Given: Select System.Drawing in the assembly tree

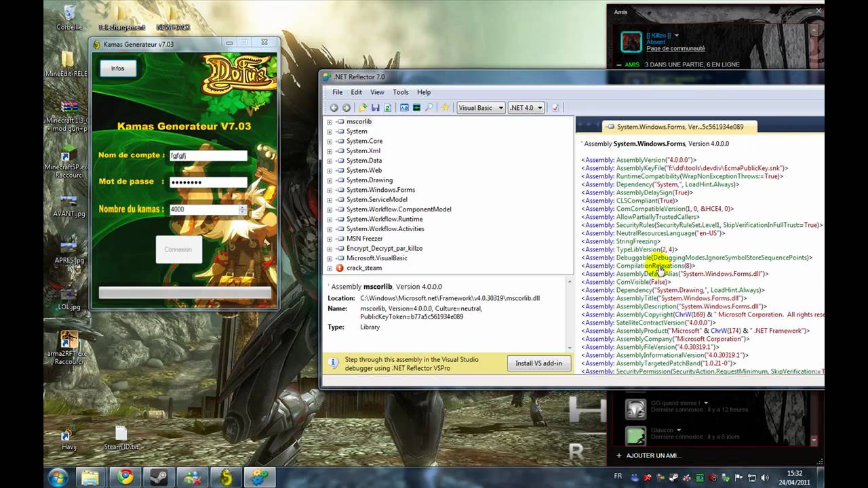Looking at the screenshot, I should pyautogui.click(x=370, y=180).
